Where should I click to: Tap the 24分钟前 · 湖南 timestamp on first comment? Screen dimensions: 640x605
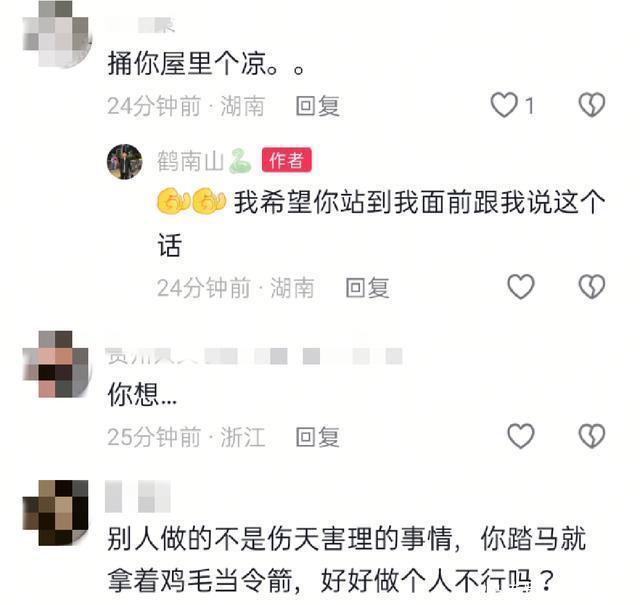pos(186,106)
